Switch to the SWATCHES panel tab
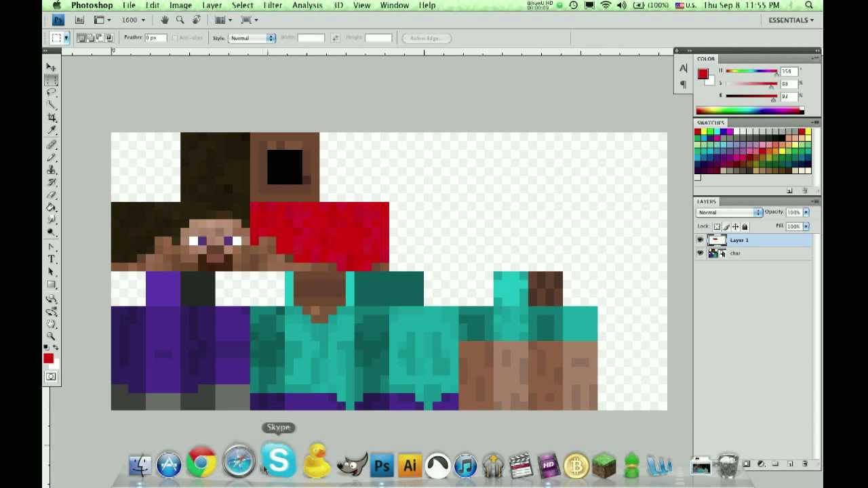Image resolution: width=868 pixels, height=488 pixels. coord(711,123)
